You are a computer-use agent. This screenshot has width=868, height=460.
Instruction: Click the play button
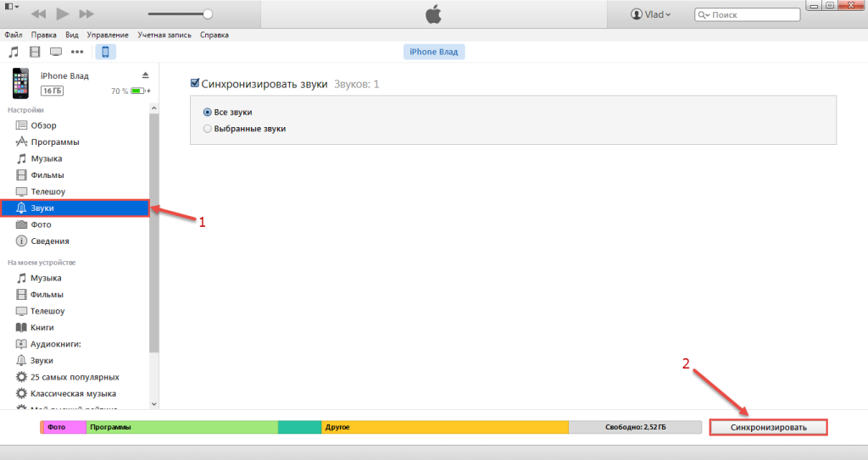[x=63, y=14]
